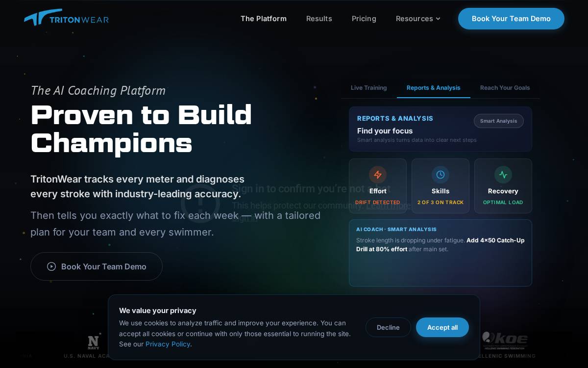
Task: Click the header Book Your Team Demo button
Action: pos(511,19)
